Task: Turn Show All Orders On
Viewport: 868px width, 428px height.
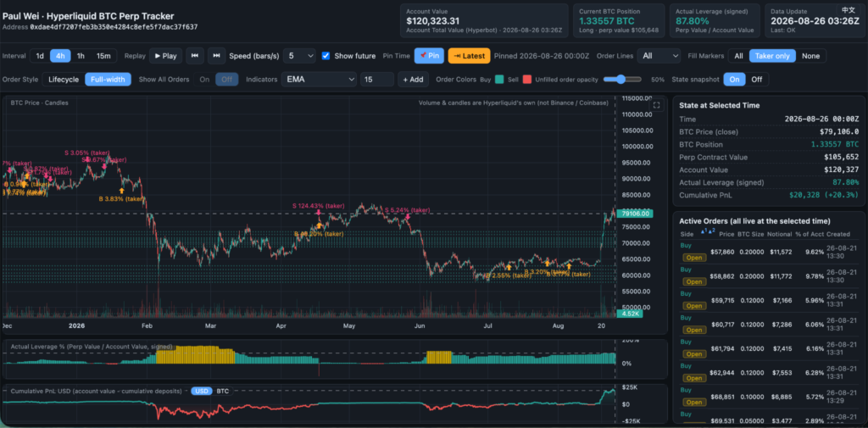Action: (x=204, y=80)
